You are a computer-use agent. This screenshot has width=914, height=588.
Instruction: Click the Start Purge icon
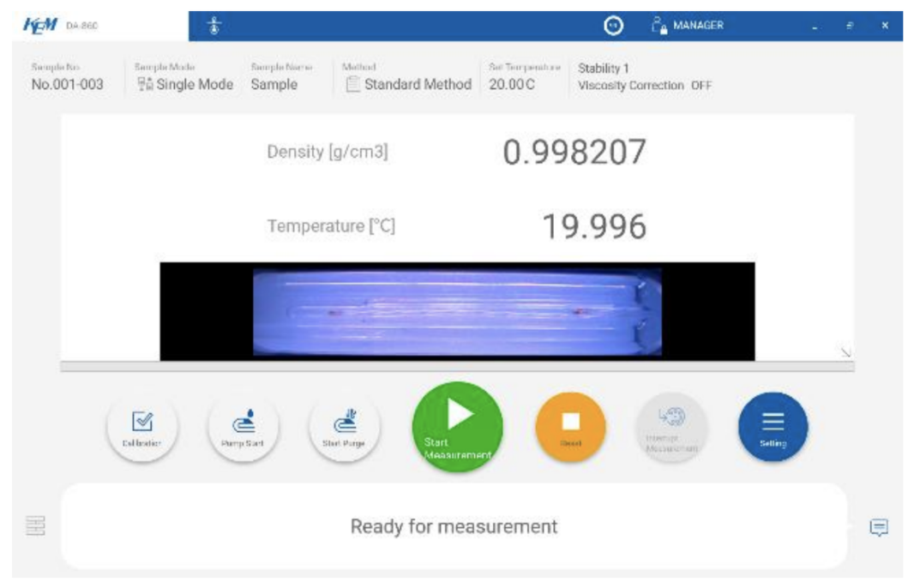[344, 427]
